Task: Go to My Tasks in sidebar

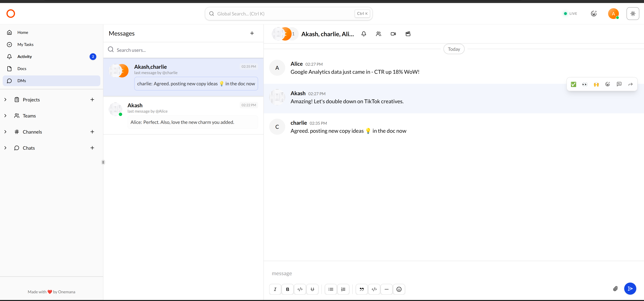Action: click(25, 44)
